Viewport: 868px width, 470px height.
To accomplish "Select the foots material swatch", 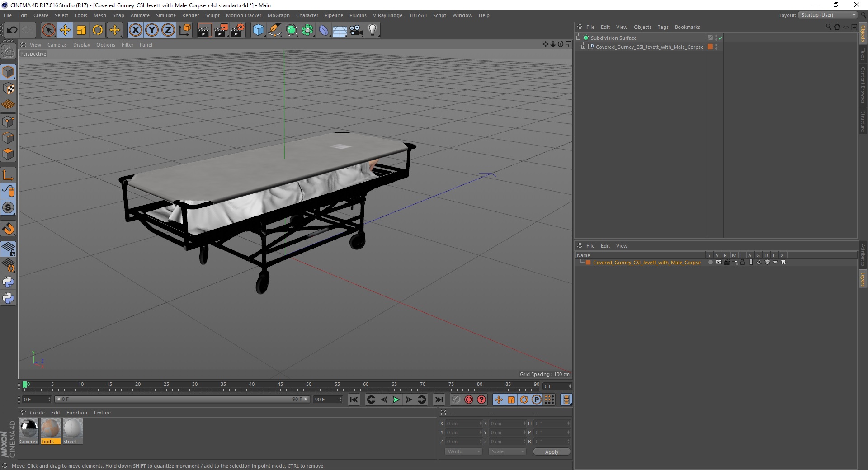I will [51, 432].
